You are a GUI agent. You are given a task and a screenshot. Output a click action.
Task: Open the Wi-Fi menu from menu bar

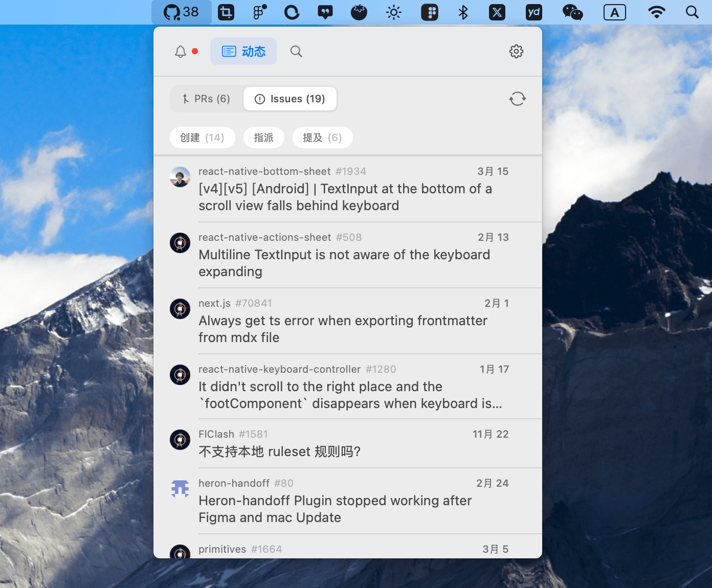pyautogui.click(x=657, y=12)
